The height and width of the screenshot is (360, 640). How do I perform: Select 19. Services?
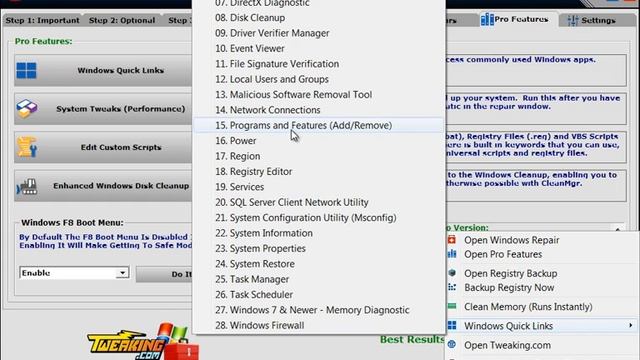pyautogui.click(x=318, y=187)
